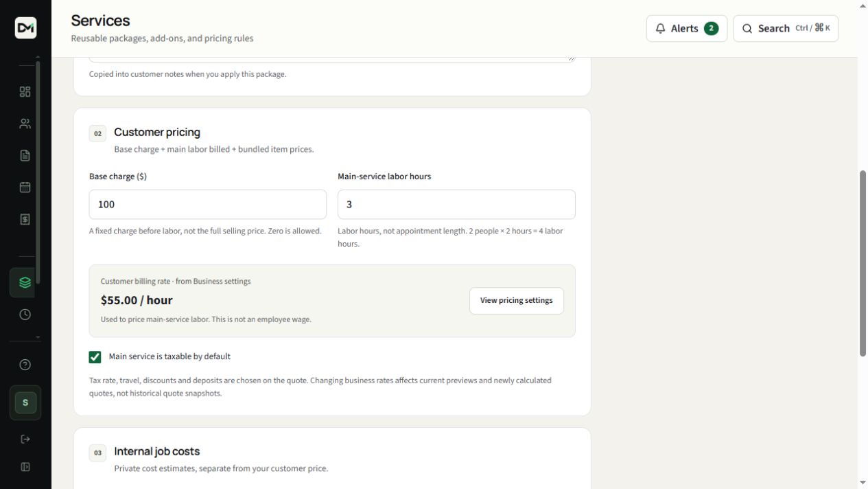
Task: Open Alerts notifications
Action: [687, 28]
